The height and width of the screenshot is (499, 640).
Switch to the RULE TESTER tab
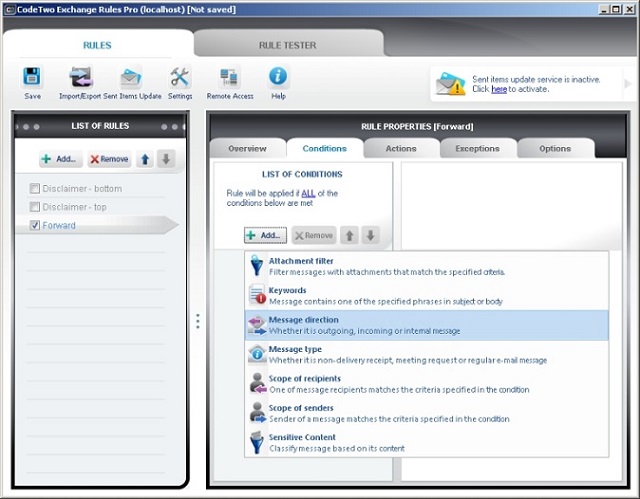(287, 45)
